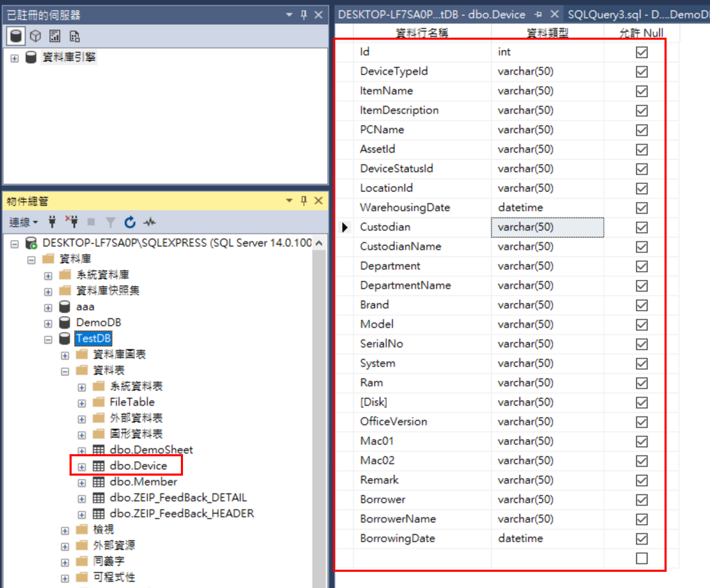
Task: Open the Registered Servers window options dropdown
Action: [289, 15]
